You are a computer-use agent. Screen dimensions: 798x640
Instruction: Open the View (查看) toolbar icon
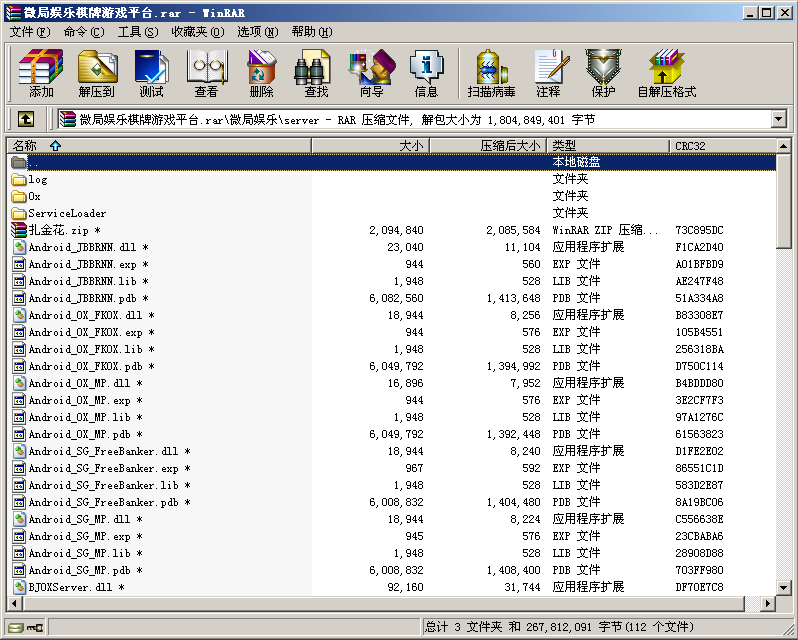(206, 72)
